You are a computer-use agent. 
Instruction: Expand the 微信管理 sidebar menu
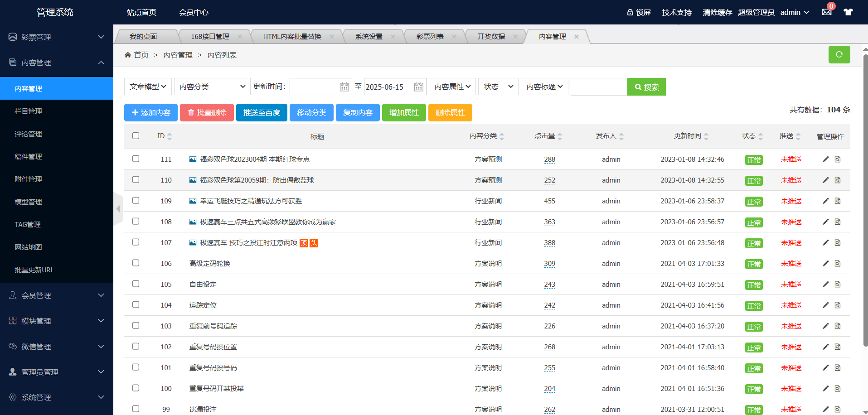[57, 347]
